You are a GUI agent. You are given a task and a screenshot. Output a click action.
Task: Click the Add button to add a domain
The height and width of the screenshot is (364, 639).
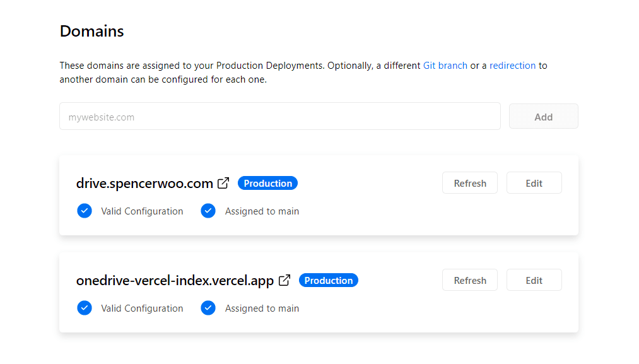coord(543,116)
